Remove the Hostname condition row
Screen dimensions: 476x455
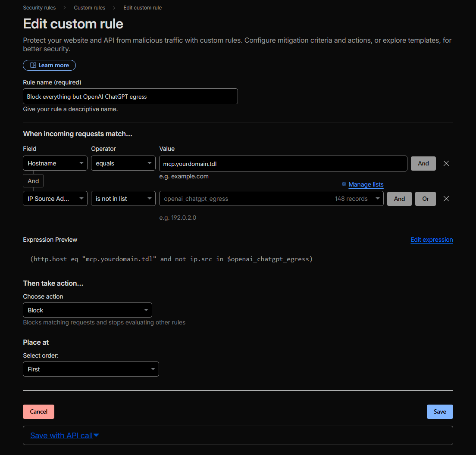click(x=446, y=163)
